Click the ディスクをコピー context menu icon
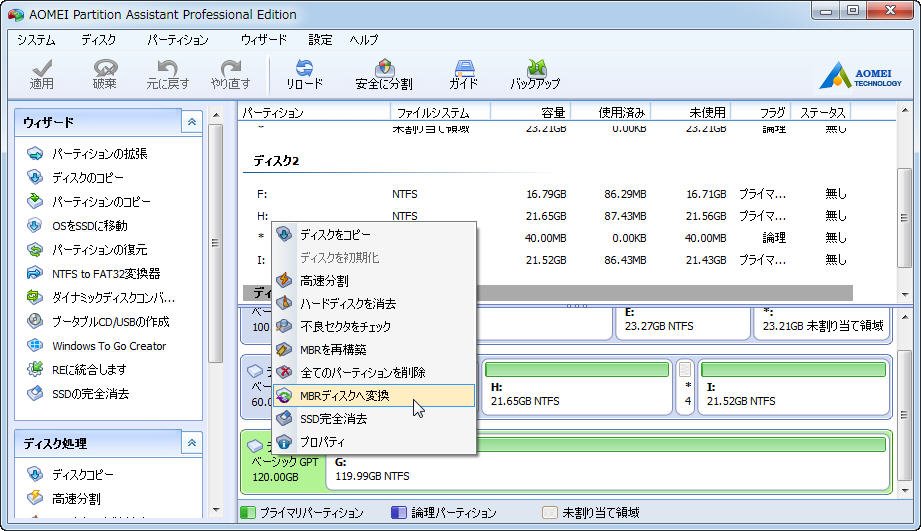 (284, 234)
